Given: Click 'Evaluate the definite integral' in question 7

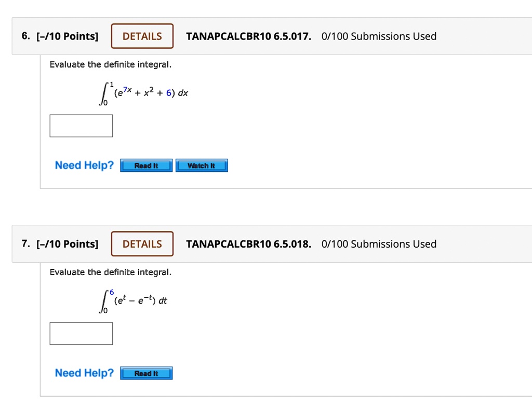Looking at the screenshot, I should (111, 272).
